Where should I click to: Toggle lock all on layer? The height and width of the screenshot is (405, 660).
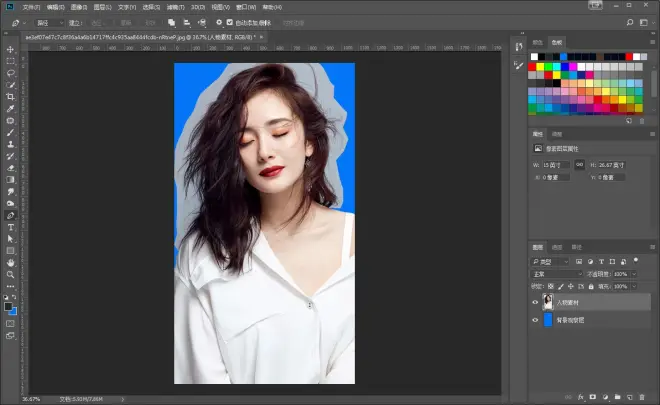591,286
